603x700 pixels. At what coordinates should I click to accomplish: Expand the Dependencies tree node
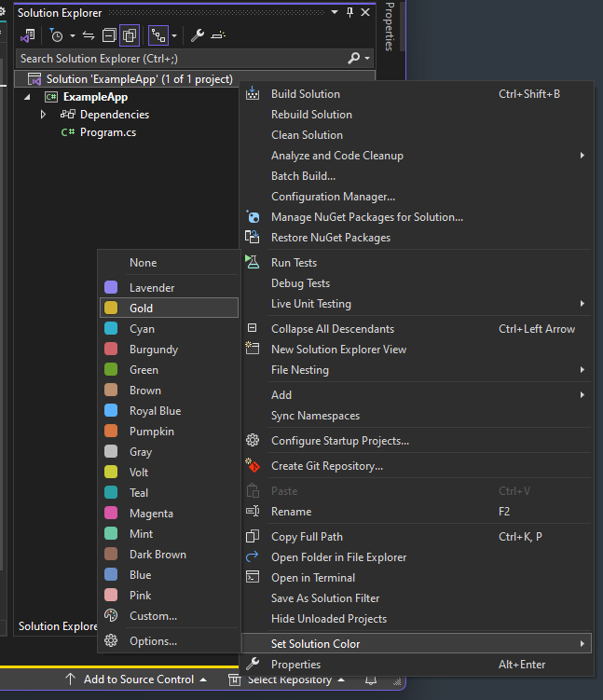coord(43,115)
